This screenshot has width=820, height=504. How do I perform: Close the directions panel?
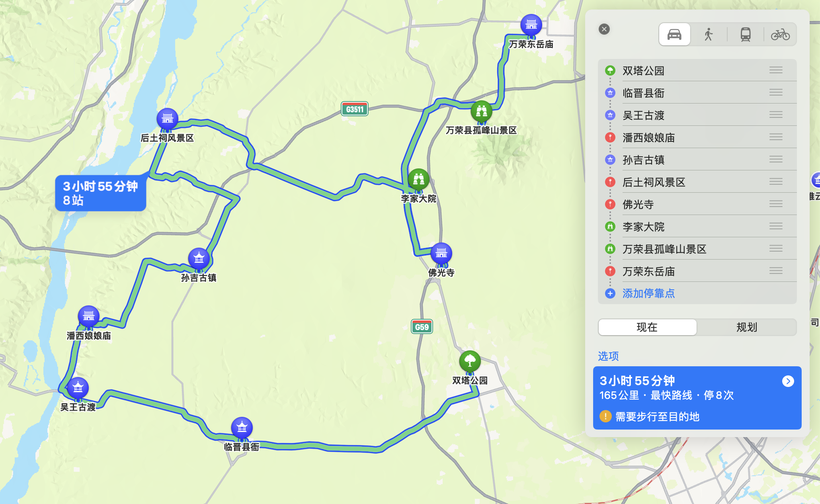[x=604, y=29]
